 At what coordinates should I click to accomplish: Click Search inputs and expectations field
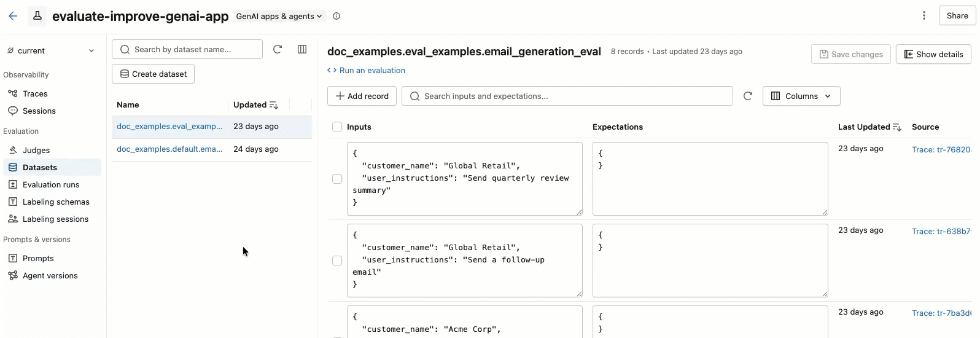click(x=567, y=96)
